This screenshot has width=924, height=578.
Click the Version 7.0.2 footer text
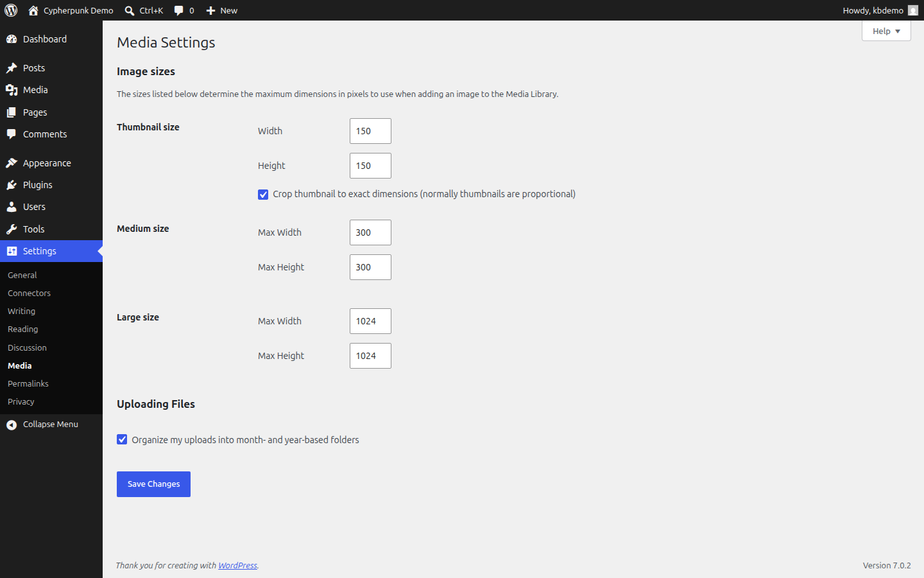point(887,566)
